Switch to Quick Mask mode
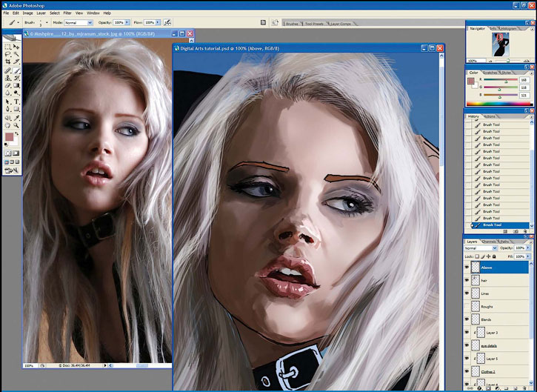This screenshot has width=537, height=392. pos(16,153)
